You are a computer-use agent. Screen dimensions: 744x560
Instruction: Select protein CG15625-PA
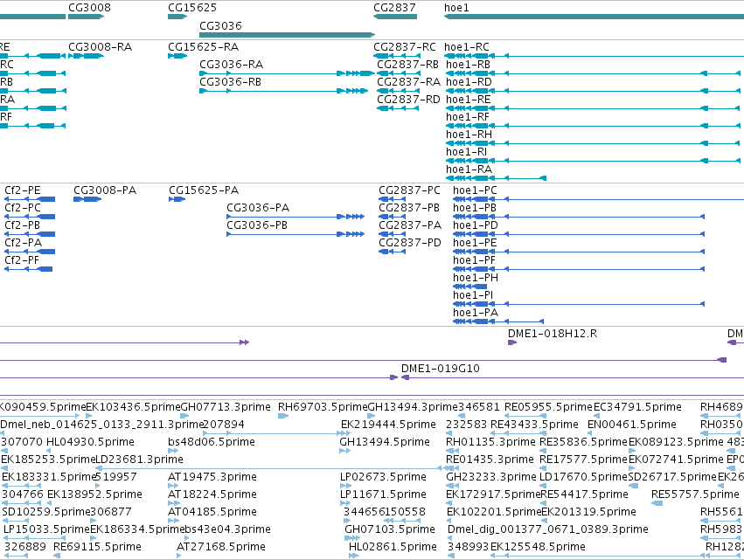pos(204,190)
